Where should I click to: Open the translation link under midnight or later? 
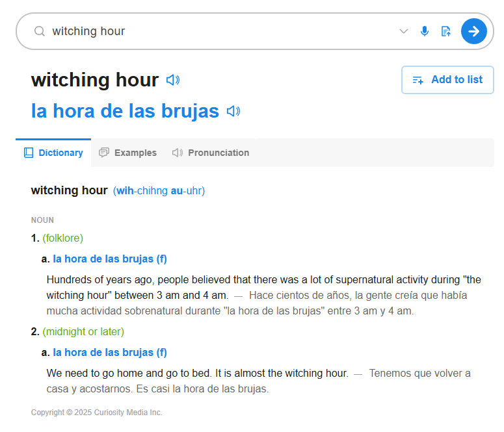[x=110, y=352]
